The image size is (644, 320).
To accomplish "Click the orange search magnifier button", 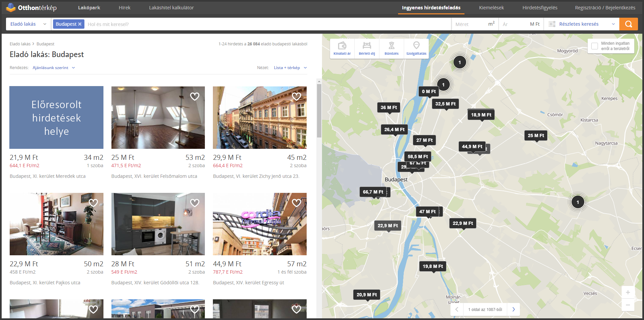I will 628,24.
